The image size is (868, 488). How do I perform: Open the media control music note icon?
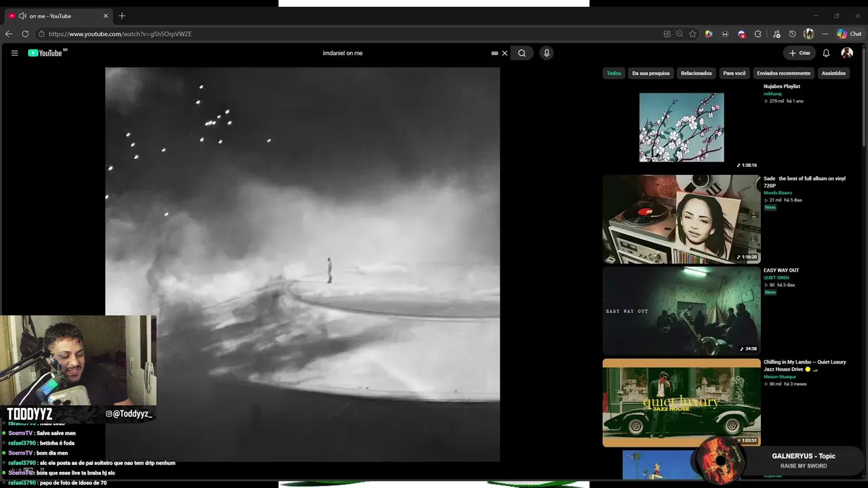(x=776, y=34)
